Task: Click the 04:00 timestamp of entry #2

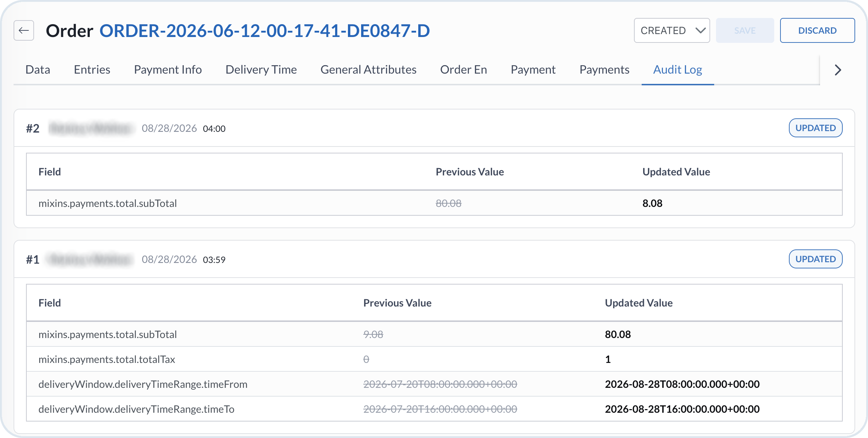Action: click(x=214, y=129)
